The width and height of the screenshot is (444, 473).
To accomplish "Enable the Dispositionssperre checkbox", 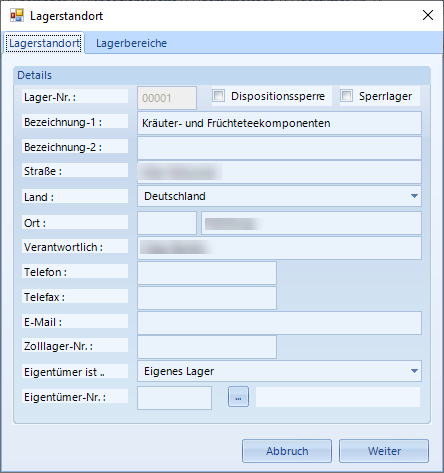I will (x=219, y=96).
